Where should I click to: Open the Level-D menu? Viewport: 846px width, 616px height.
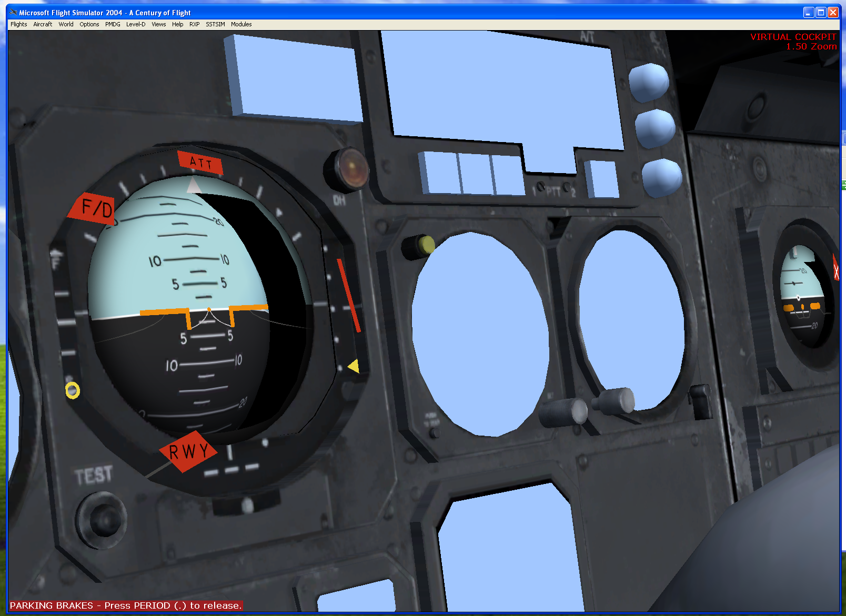(x=136, y=24)
